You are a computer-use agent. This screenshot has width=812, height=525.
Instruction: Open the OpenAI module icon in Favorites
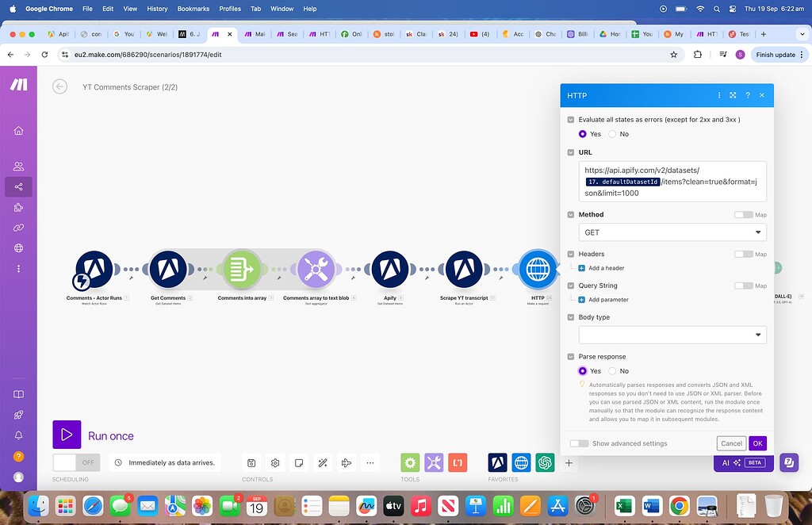coord(545,462)
